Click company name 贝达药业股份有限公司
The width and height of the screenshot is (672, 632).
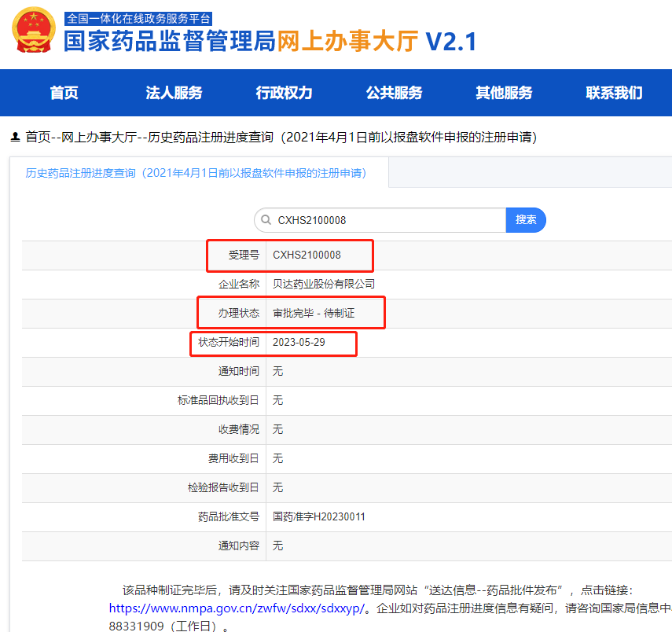[x=324, y=284]
